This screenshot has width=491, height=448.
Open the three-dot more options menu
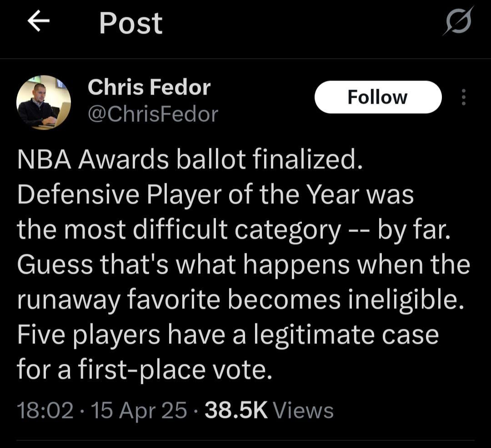(463, 97)
